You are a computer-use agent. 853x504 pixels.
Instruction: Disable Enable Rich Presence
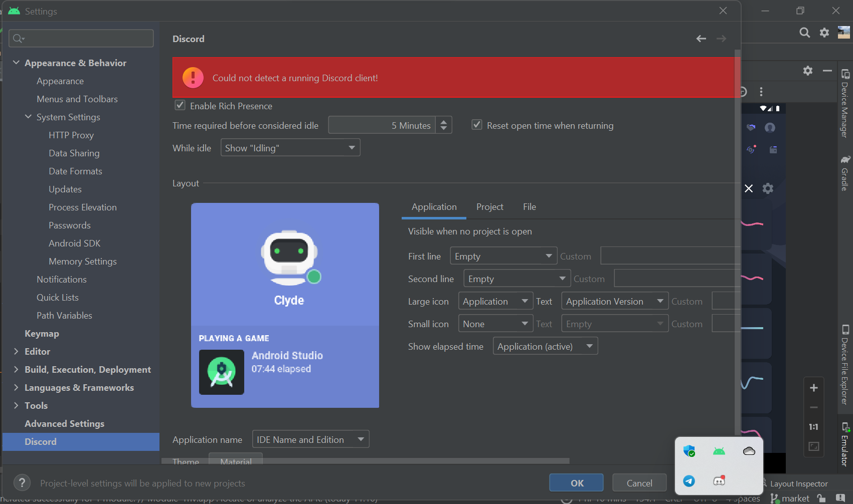point(180,105)
